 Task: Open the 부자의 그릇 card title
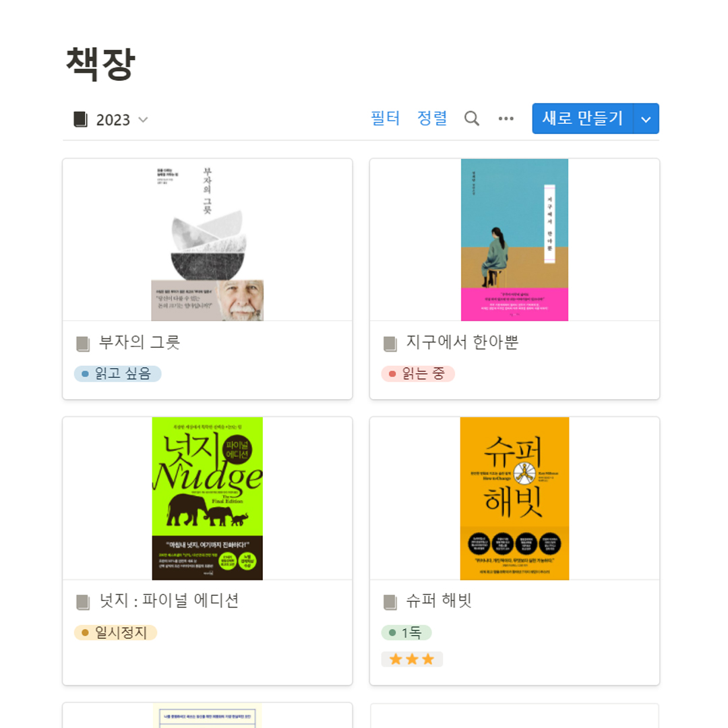[x=140, y=342]
